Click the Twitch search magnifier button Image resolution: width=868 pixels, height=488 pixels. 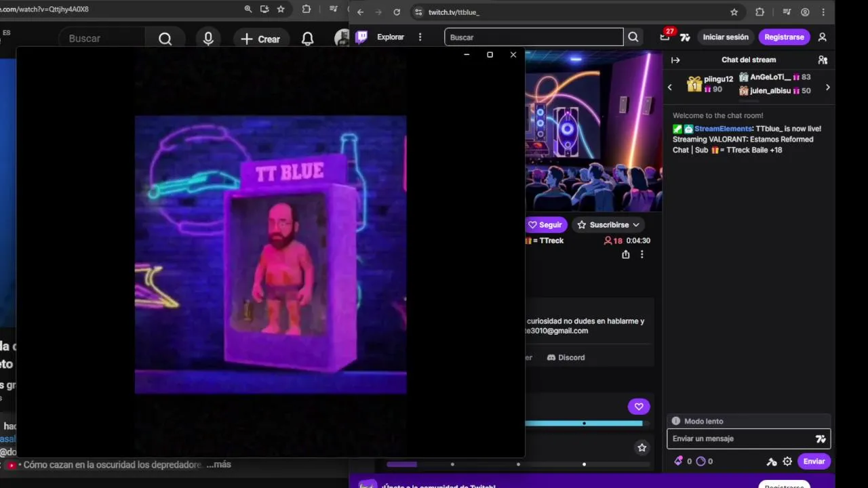coord(633,37)
